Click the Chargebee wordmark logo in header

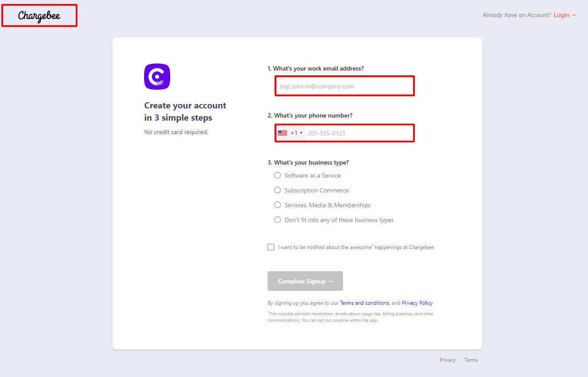click(39, 16)
